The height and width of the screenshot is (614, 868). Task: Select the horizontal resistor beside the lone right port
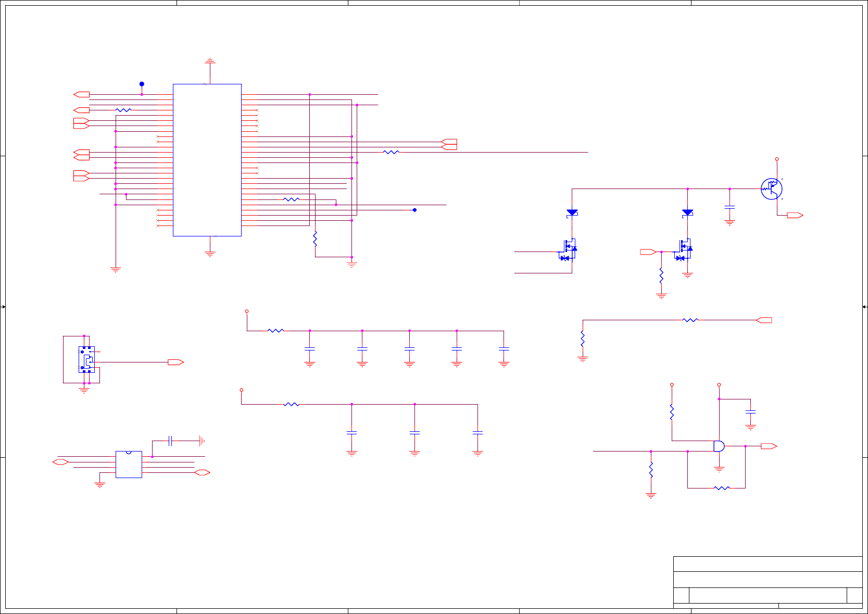(x=690, y=320)
